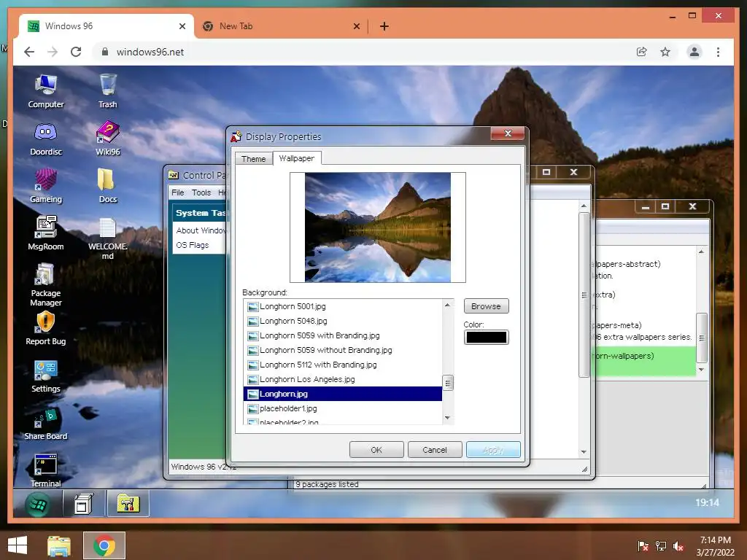Click muted volume tray icon
747x560 pixels.
[678, 546]
